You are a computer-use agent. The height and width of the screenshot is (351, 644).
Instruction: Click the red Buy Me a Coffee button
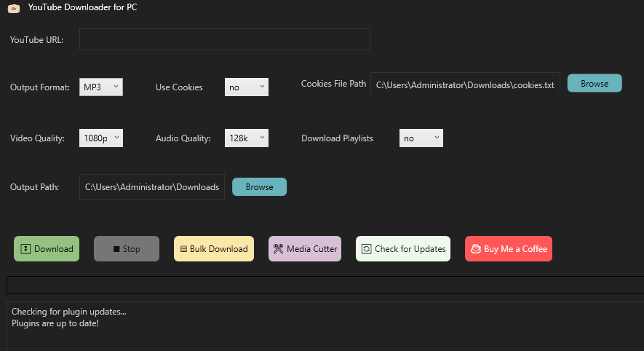[509, 248]
